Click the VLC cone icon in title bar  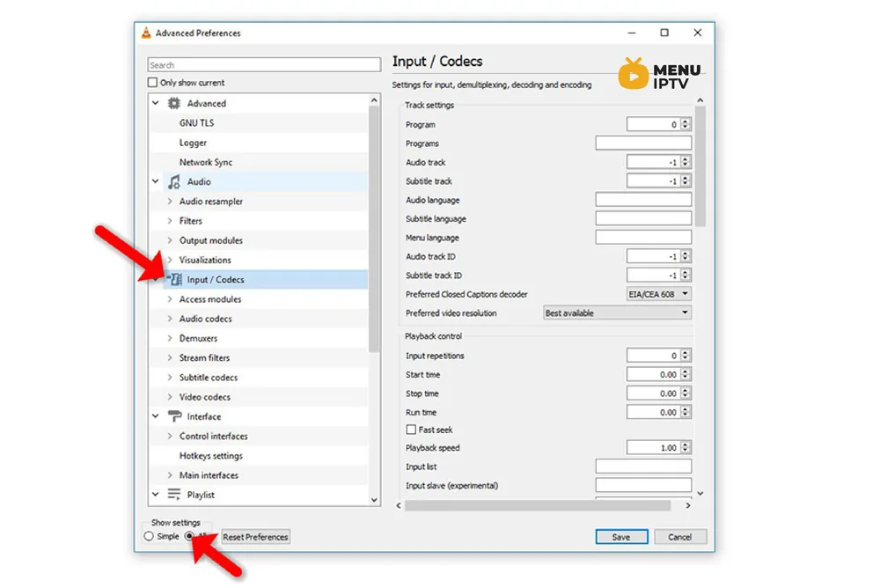click(x=146, y=33)
